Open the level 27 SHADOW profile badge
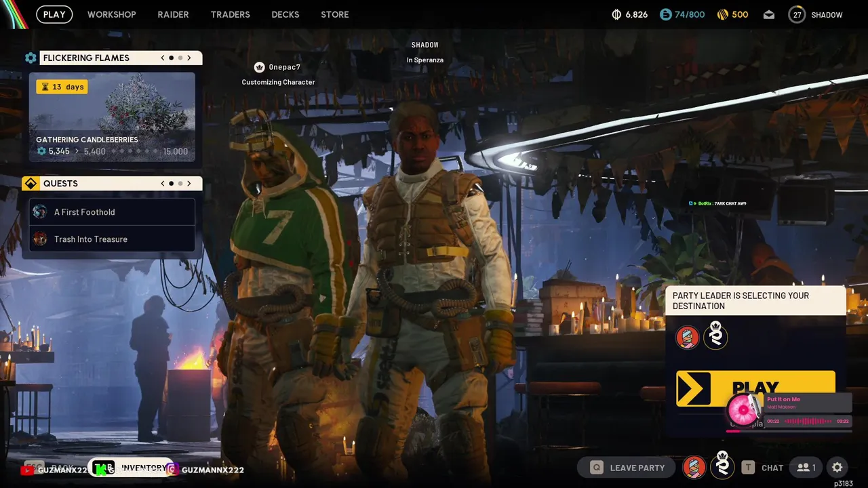Image resolution: width=868 pixels, height=488 pixels. tap(797, 14)
